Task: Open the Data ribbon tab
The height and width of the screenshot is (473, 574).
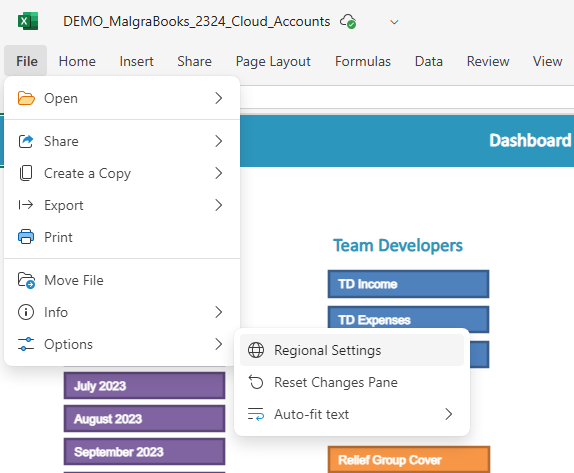Action: click(429, 61)
